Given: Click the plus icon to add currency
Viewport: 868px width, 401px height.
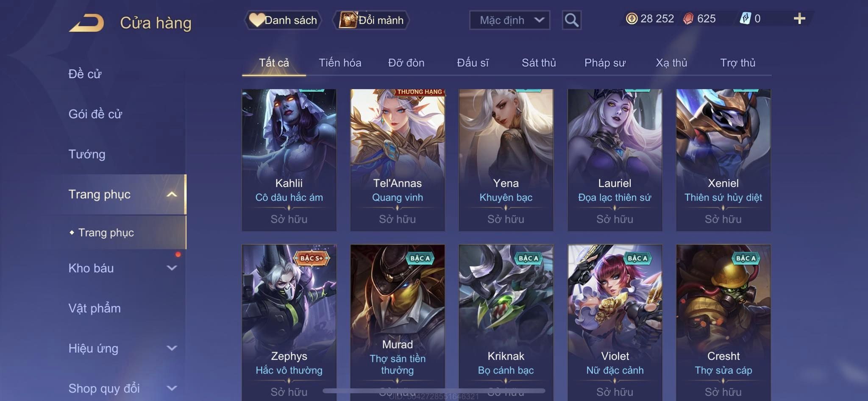Looking at the screenshot, I should (799, 19).
